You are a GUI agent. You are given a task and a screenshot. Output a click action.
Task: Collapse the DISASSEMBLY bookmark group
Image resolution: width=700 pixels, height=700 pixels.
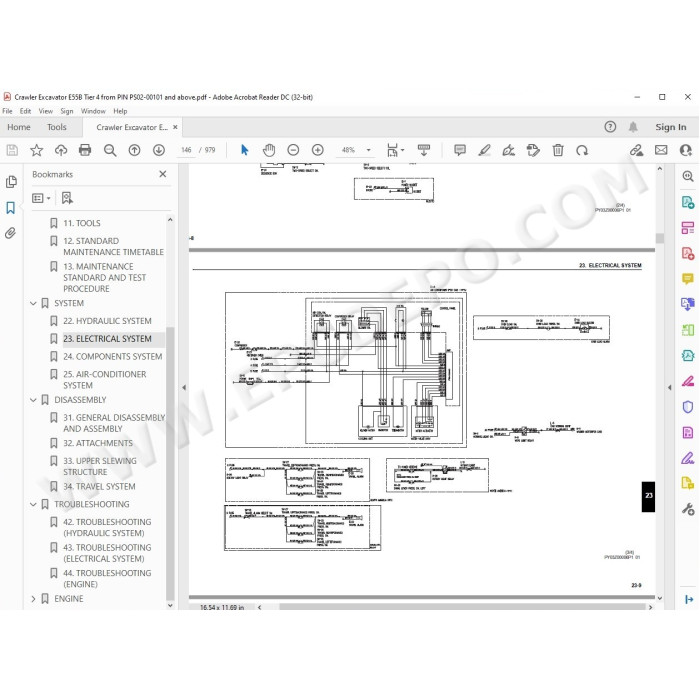pyautogui.click(x=33, y=400)
